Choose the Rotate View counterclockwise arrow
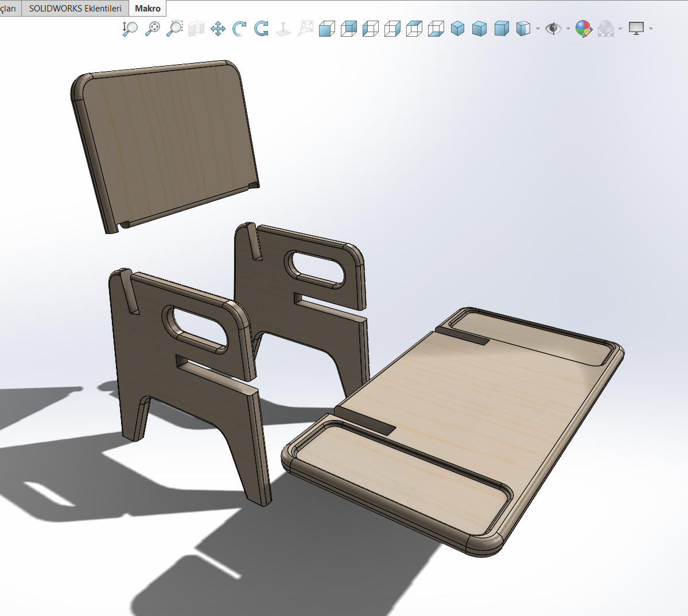This screenshot has width=688, height=616. pos(239,29)
